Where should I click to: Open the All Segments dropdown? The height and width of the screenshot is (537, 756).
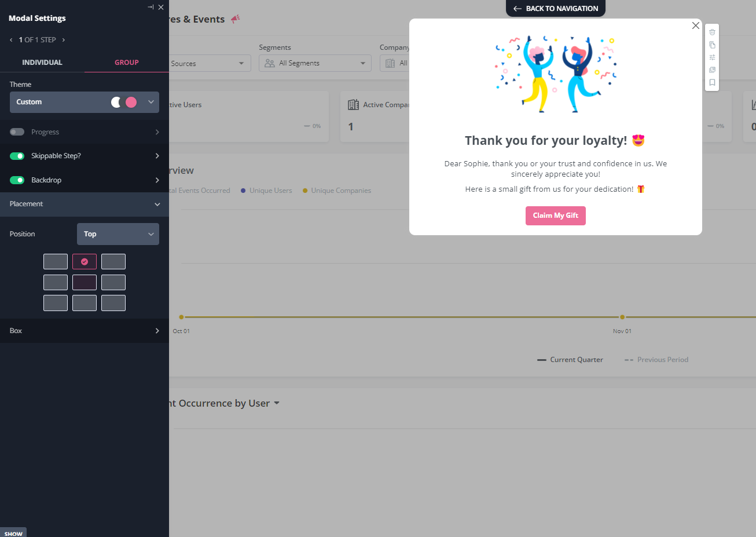(315, 63)
